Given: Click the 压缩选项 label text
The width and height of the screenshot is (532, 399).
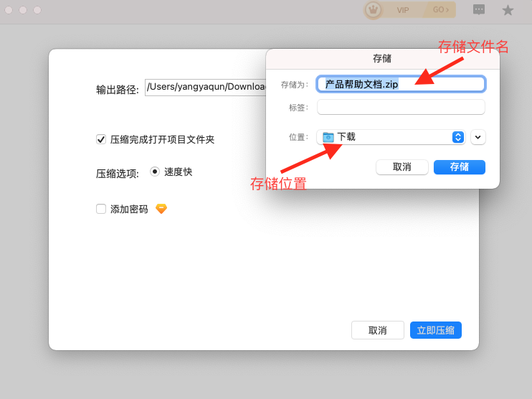Looking at the screenshot, I should (x=118, y=174).
